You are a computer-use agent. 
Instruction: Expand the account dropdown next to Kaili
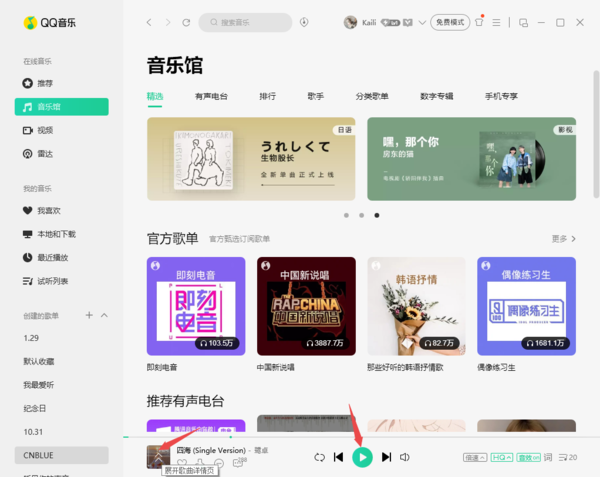(422, 22)
